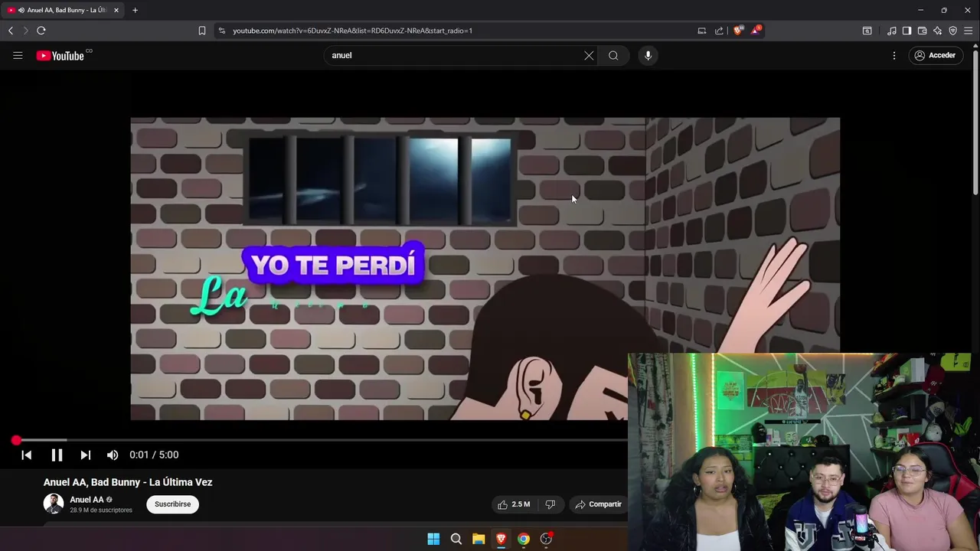Open Windows taskbar search
This screenshot has width=980, height=551.
pyautogui.click(x=456, y=539)
